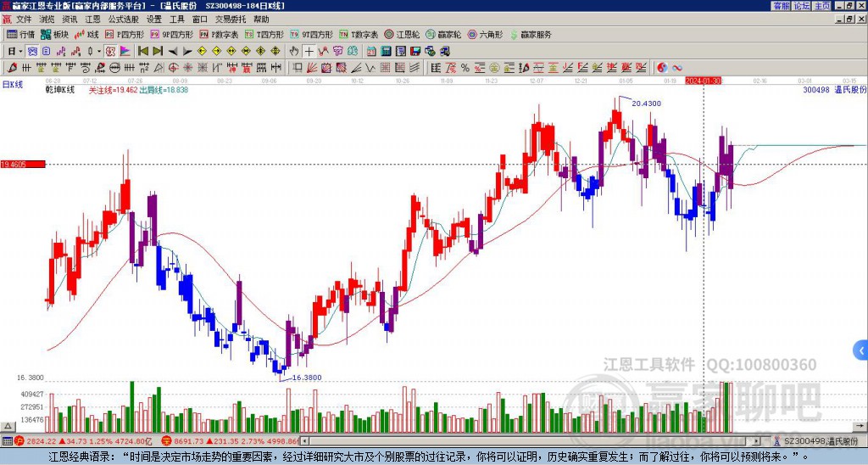Select the circle target crosshair tool
Screen dimensions: 868x465
(173, 68)
